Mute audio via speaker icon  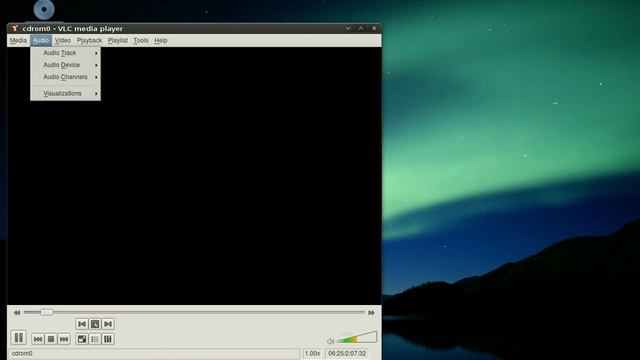[x=331, y=341]
